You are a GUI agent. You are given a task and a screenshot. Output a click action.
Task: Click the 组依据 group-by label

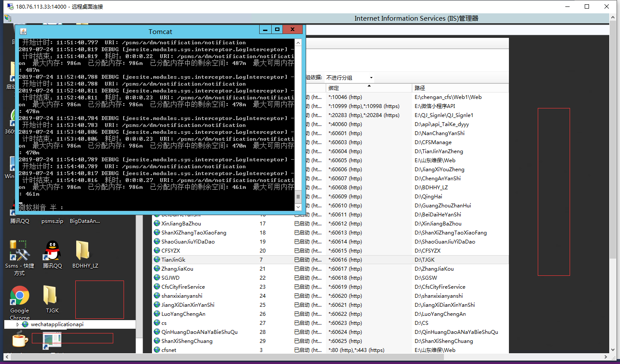point(314,77)
